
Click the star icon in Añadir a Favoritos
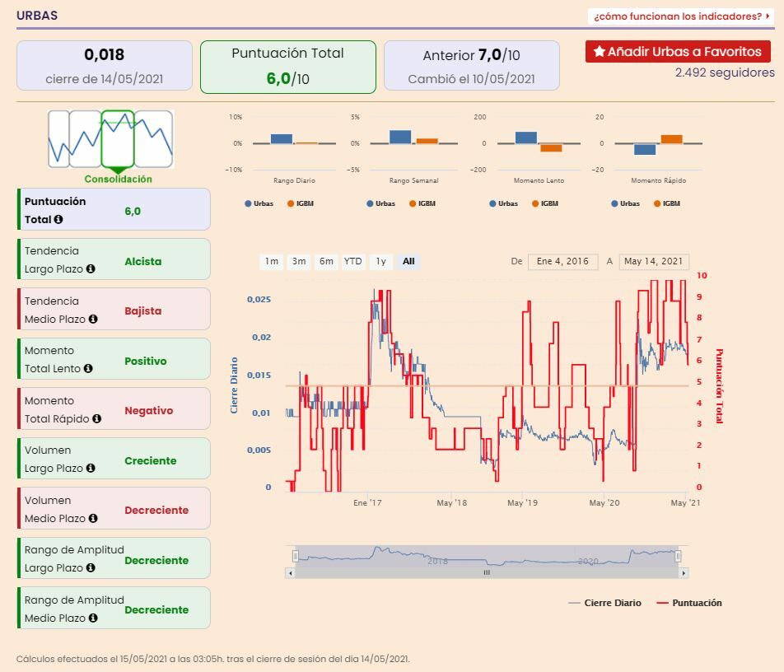pos(599,51)
